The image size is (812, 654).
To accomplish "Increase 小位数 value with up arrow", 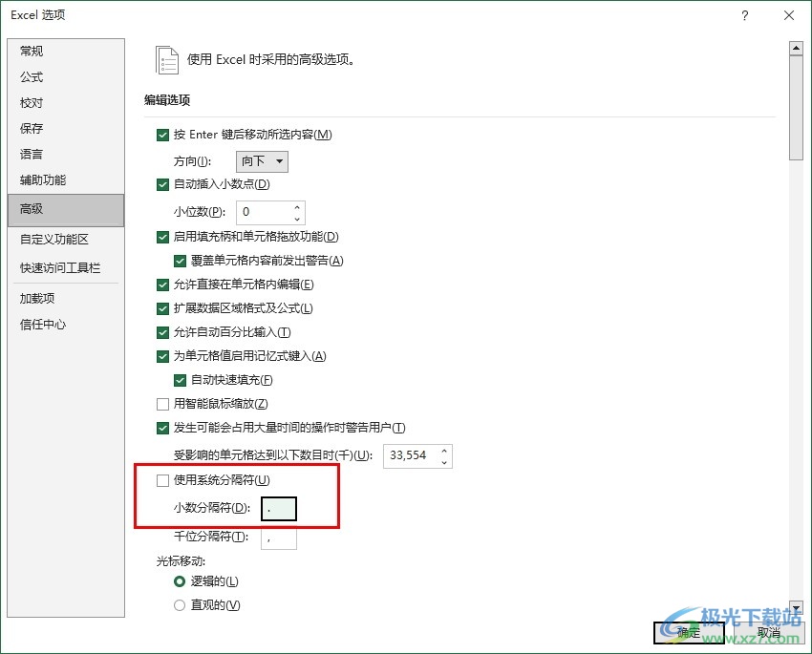I will (x=297, y=207).
